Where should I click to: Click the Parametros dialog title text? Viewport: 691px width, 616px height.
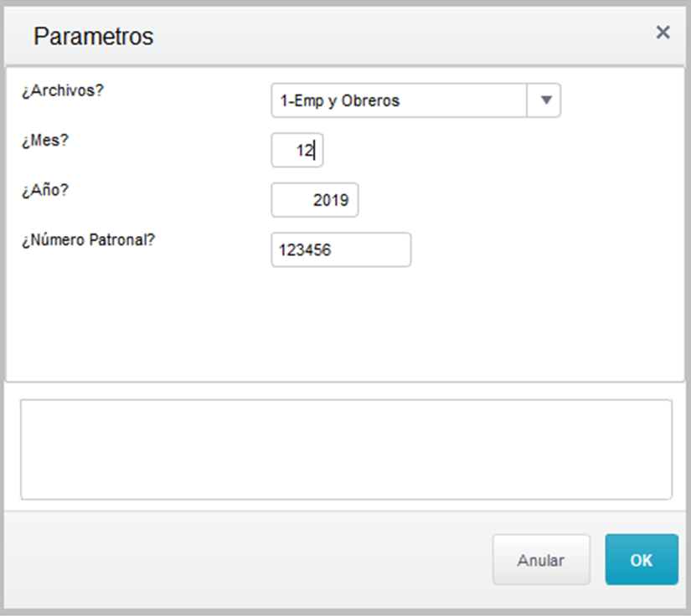tap(93, 36)
